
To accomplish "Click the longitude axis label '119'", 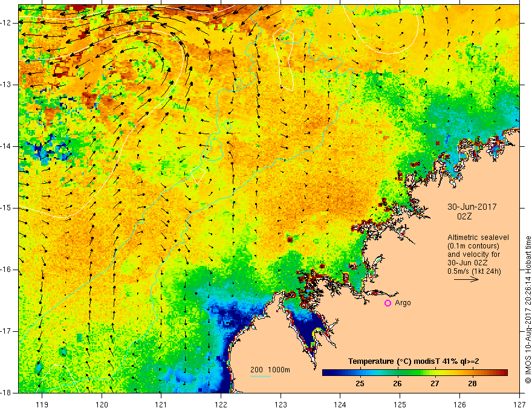I will (42, 404).
